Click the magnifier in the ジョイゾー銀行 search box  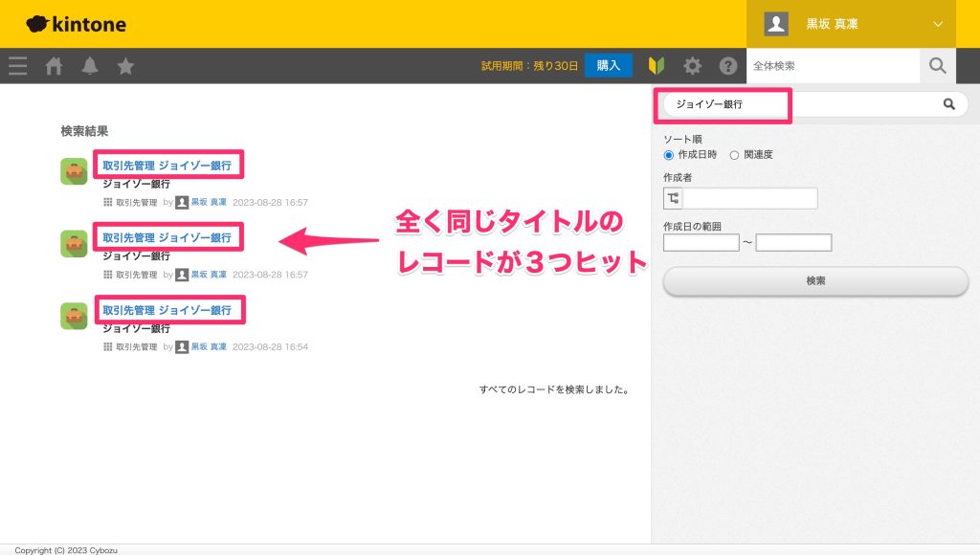[x=948, y=104]
